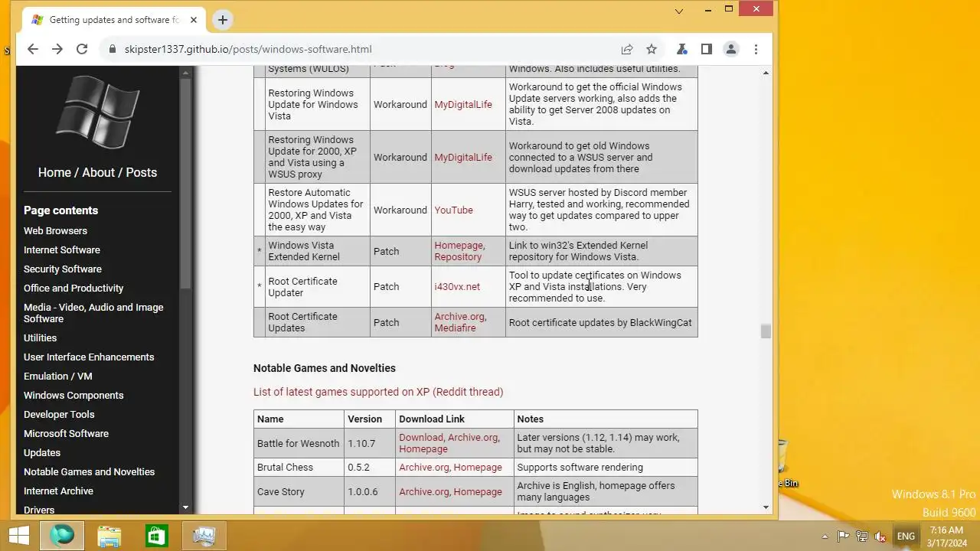Jump to Media - Video, Audio and Image Software
The image size is (980, 551).
click(93, 313)
